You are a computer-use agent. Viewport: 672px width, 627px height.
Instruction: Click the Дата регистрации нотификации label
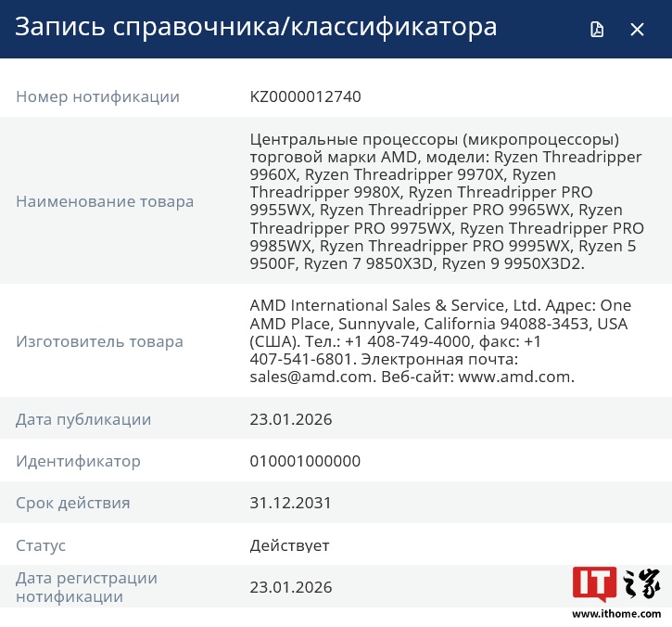click(x=86, y=587)
